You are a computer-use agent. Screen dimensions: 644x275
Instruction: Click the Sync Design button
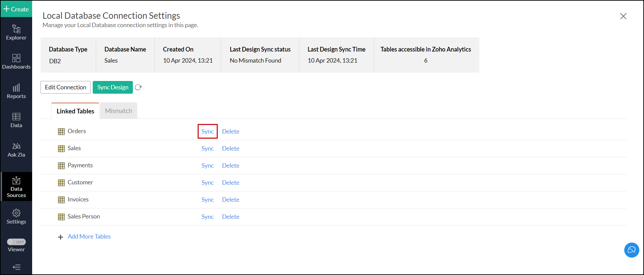tap(113, 87)
